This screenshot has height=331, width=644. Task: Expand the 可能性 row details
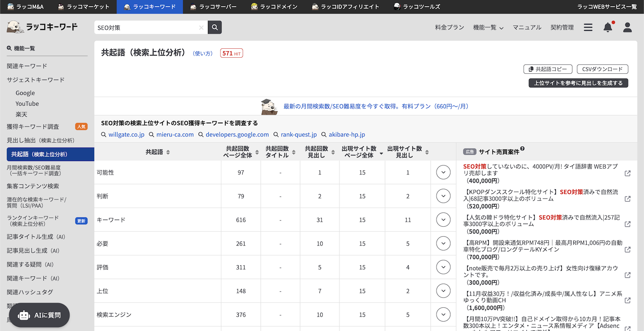point(443,172)
